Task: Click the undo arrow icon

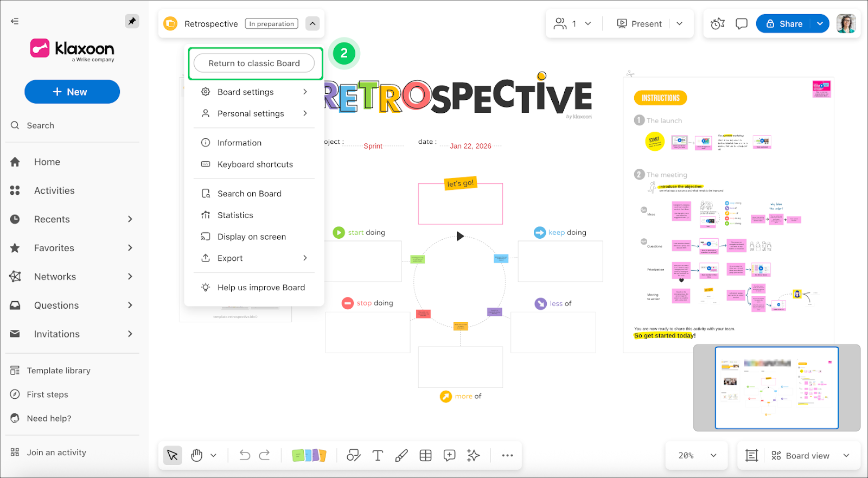Action: (x=245, y=455)
